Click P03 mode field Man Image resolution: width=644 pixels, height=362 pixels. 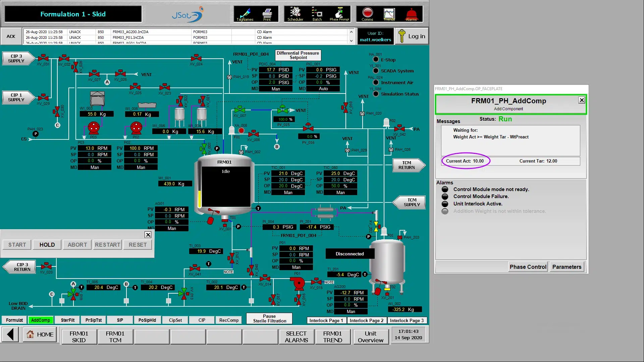pos(95,167)
